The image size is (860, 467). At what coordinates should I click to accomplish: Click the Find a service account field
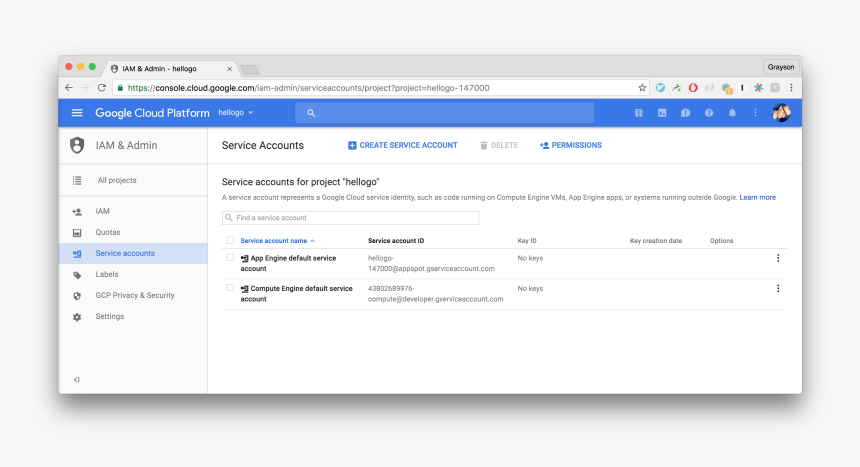tap(350, 218)
